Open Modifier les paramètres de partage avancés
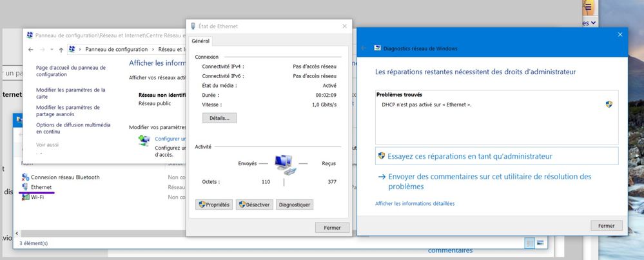The image size is (644, 260). (x=68, y=111)
